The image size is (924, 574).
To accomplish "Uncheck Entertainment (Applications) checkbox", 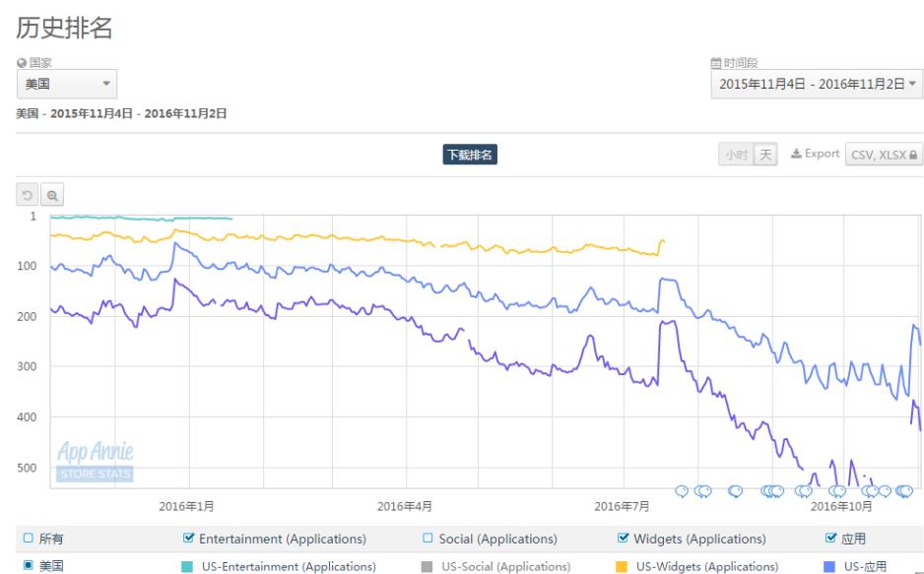I will click(x=190, y=539).
